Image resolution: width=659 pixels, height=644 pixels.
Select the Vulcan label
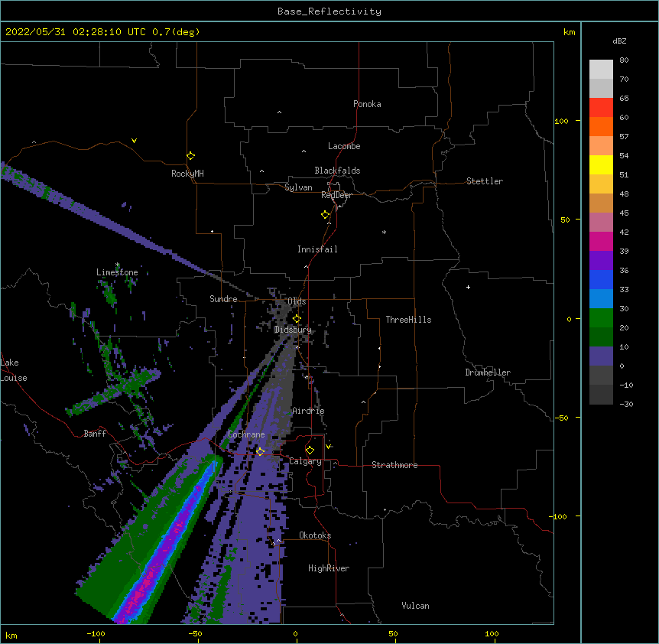point(415,606)
